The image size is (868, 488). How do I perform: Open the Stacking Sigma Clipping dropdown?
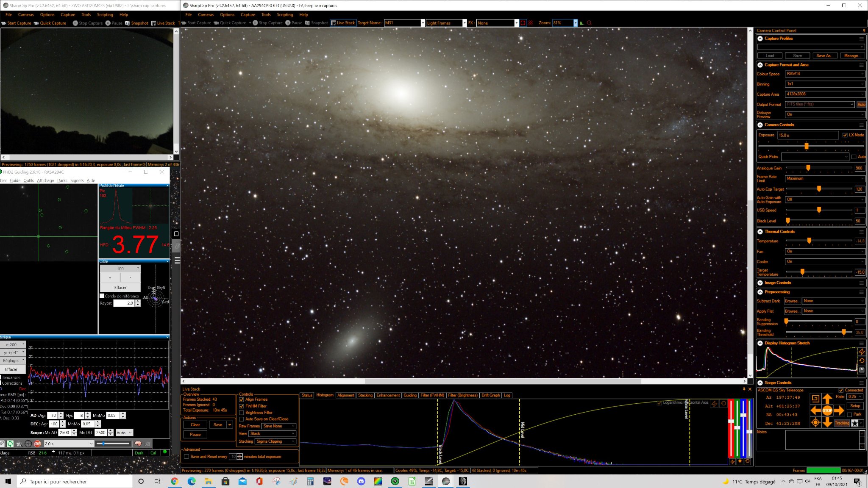pos(275,441)
